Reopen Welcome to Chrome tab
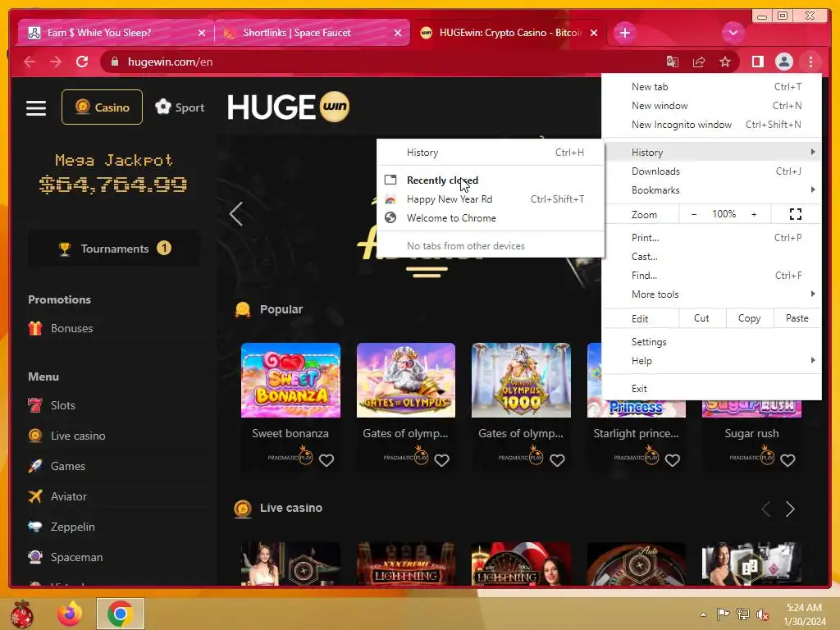The image size is (840, 630). tap(491, 218)
